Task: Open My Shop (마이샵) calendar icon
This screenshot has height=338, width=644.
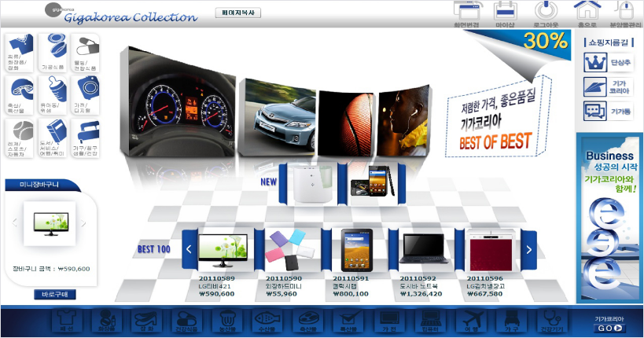Action: coord(505,14)
